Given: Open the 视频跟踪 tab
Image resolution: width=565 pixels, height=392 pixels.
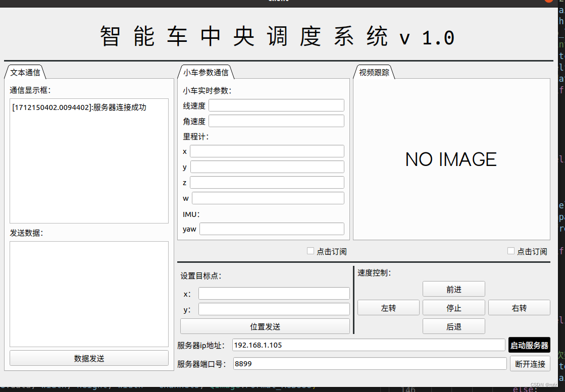Looking at the screenshot, I should click(x=374, y=72).
